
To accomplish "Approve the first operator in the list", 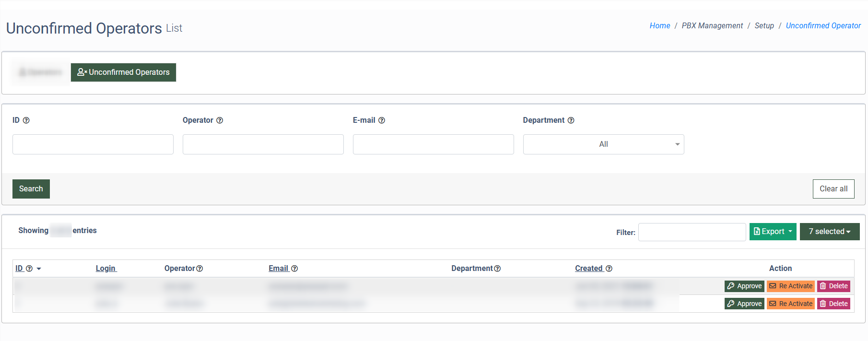I will point(744,286).
